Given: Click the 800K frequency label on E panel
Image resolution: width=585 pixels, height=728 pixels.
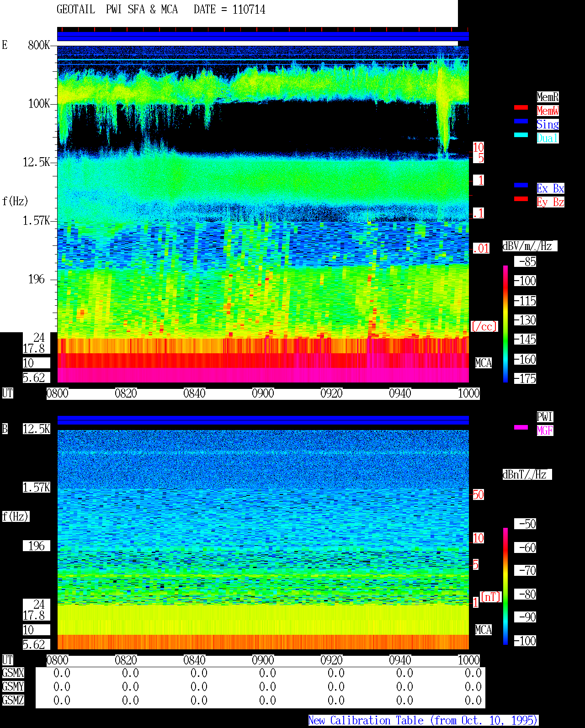Looking at the screenshot, I should click(x=39, y=45).
